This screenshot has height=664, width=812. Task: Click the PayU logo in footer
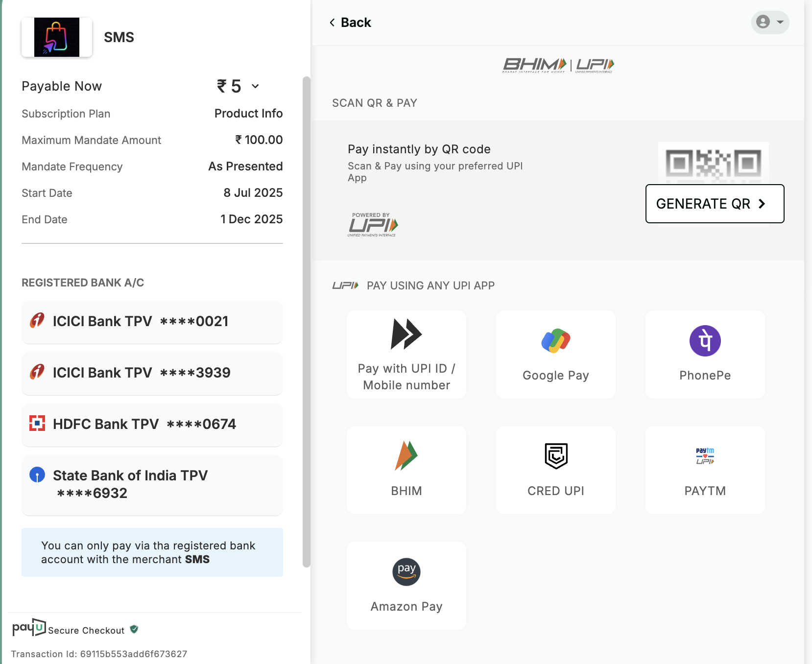click(29, 627)
